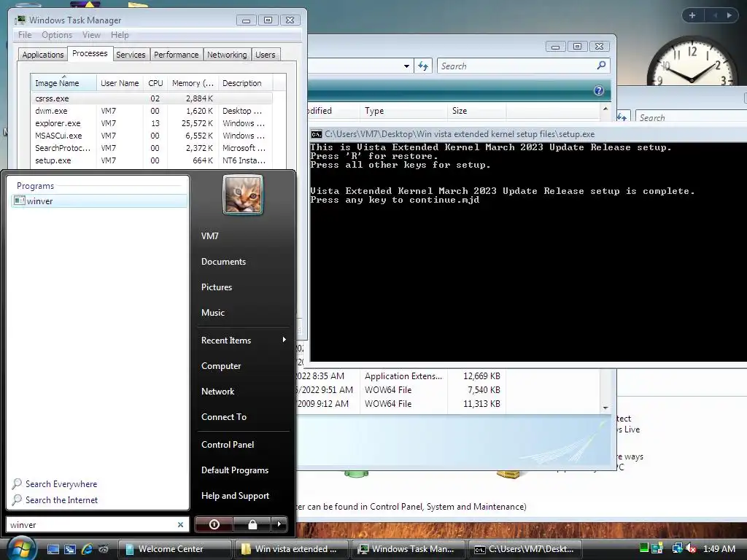
Task: Open VM7 user folder in Start menu
Action: click(x=209, y=236)
